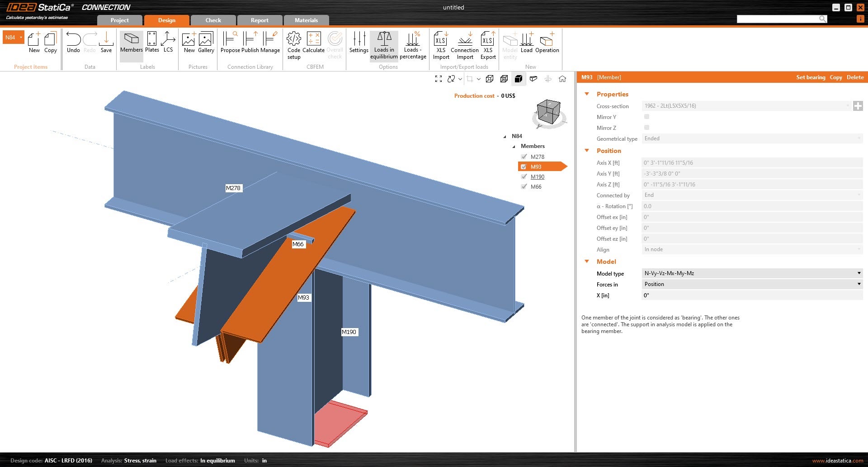Uncheck member M190 in the tree
This screenshot has height=467, width=868.
pyautogui.click(x=524, y=176)
